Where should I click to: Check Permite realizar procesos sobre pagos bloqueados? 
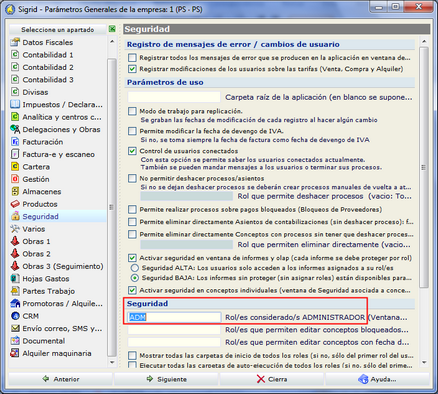tap(132, 209)
